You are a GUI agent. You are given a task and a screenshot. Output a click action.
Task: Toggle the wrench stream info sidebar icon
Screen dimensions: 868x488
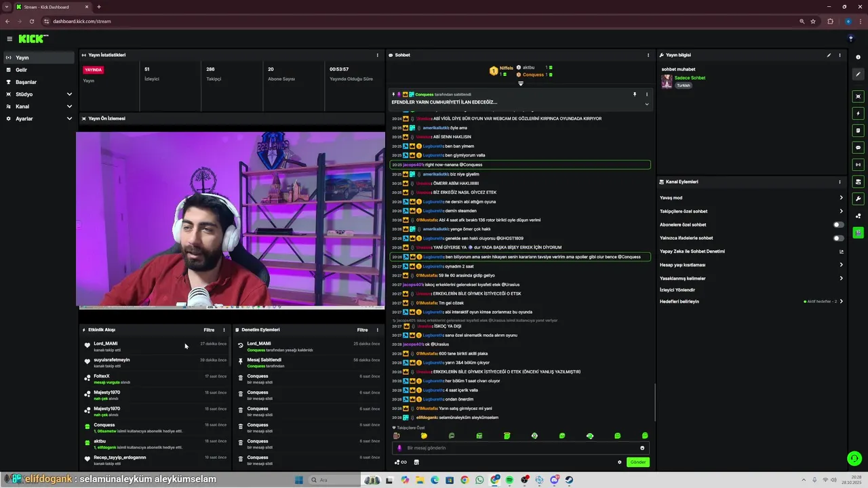point(858,199)
